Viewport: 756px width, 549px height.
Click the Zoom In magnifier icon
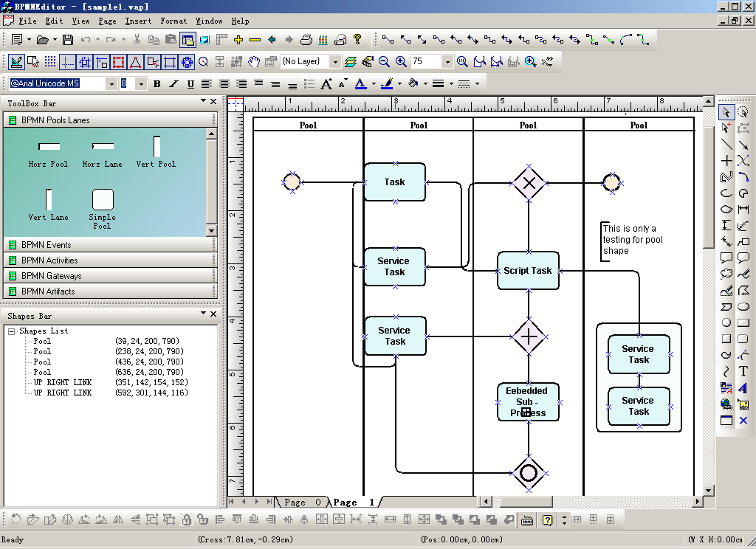coord(401,62)
